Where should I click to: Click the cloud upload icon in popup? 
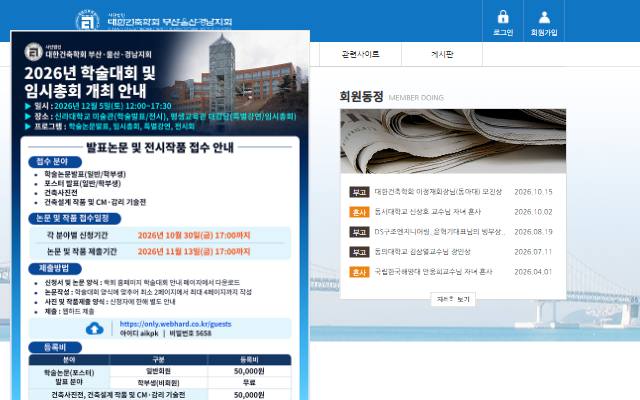click(95, 329)
